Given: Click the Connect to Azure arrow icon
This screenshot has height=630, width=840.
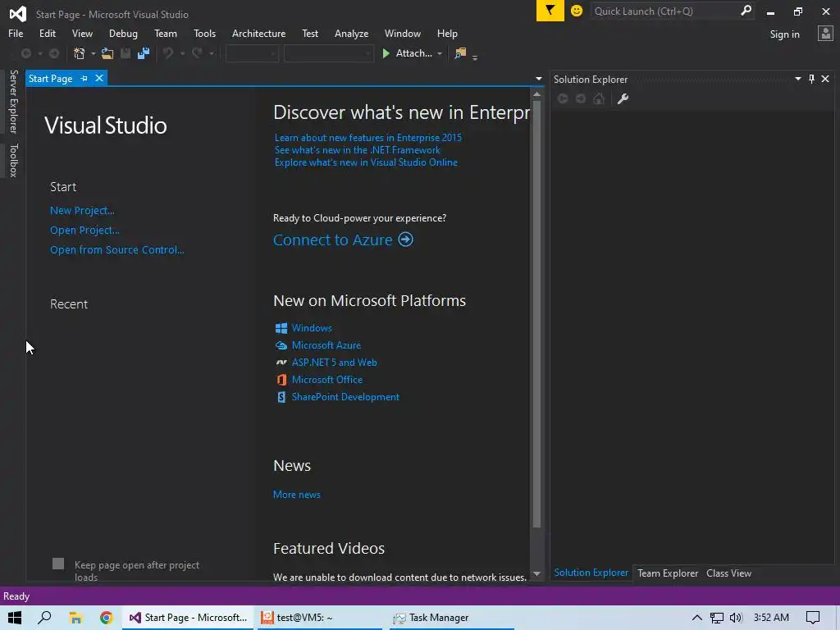Looking at the screenshot, I should [x=405, y=240].
